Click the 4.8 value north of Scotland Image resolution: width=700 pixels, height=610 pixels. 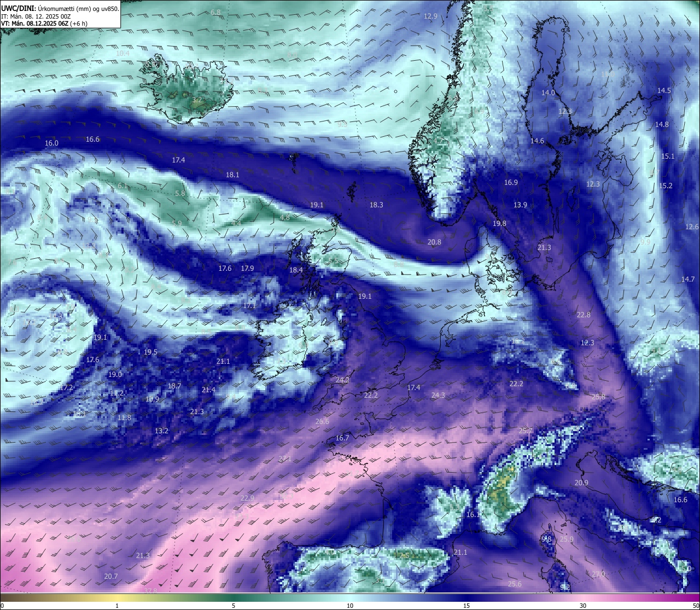[x=284, y=217]
